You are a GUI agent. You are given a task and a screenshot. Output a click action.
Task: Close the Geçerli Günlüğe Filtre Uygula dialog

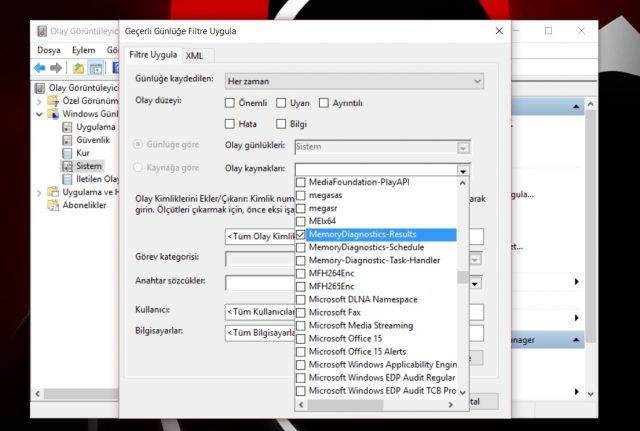click(499, 31)
